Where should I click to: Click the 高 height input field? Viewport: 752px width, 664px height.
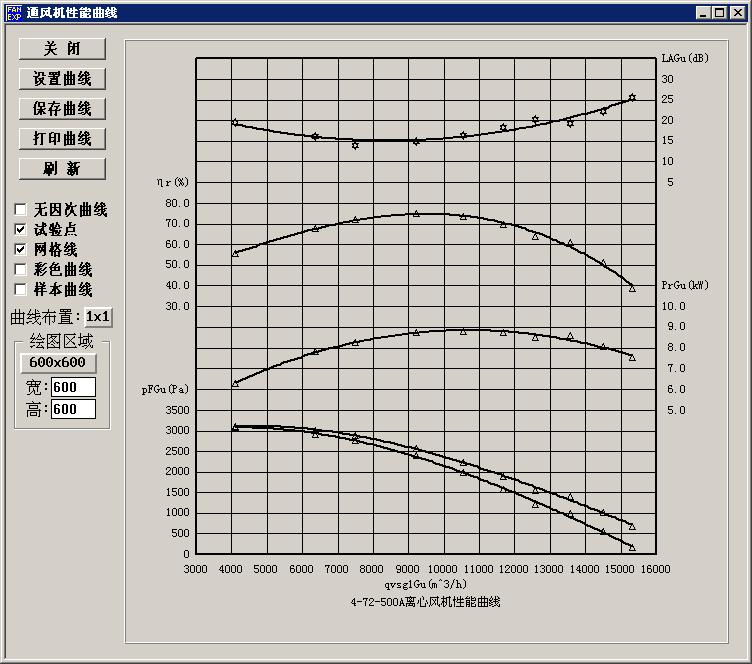(x=73, y=409)
